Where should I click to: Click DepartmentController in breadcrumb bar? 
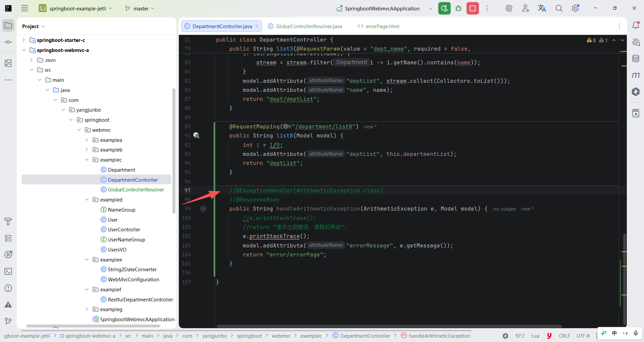click(x=365, y=336)
